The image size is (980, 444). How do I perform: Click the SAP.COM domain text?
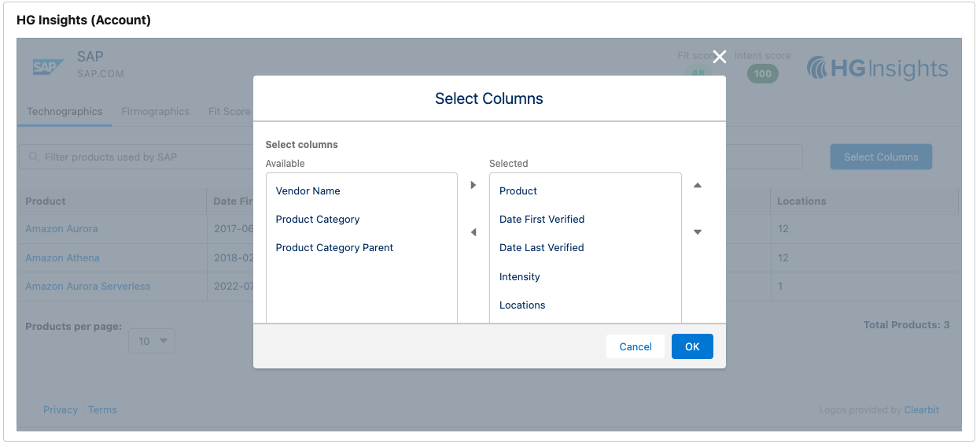(101, 74)
